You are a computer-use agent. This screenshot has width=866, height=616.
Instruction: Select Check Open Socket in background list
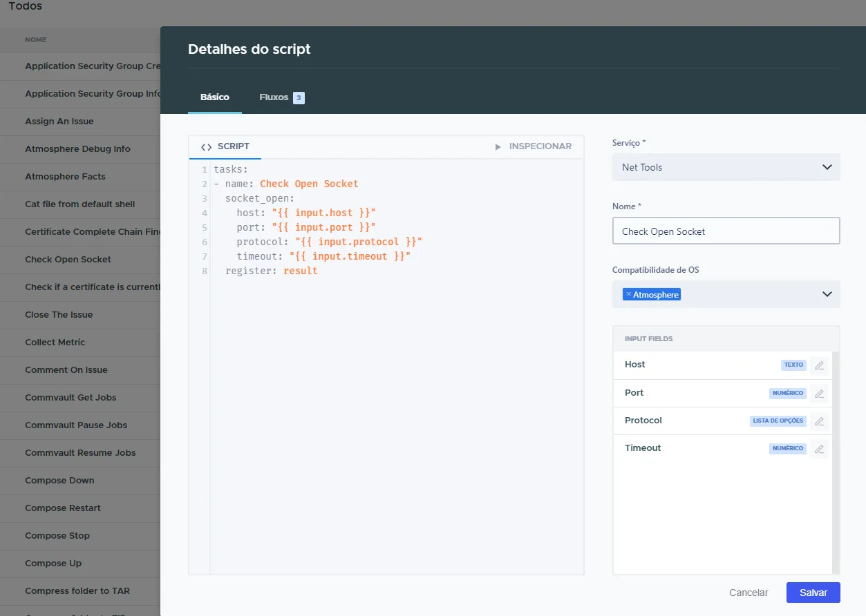point(80,260)
